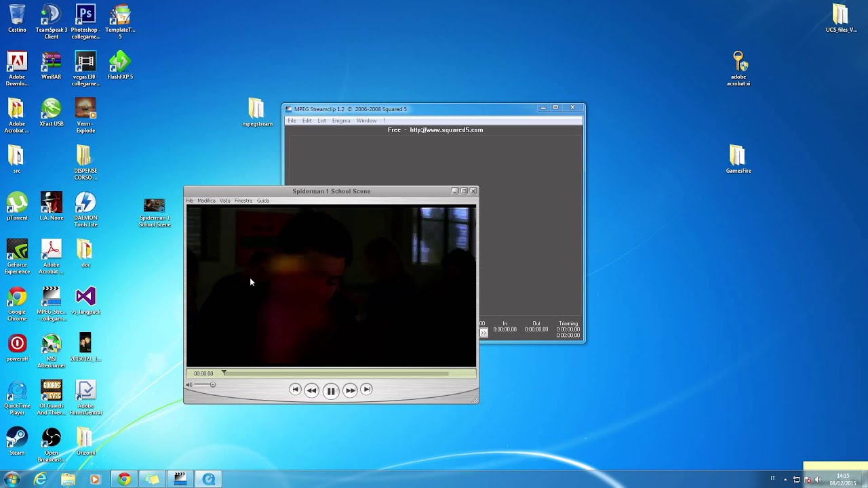Open MPEG Streamclip Window menu

(x=366, y=121)
